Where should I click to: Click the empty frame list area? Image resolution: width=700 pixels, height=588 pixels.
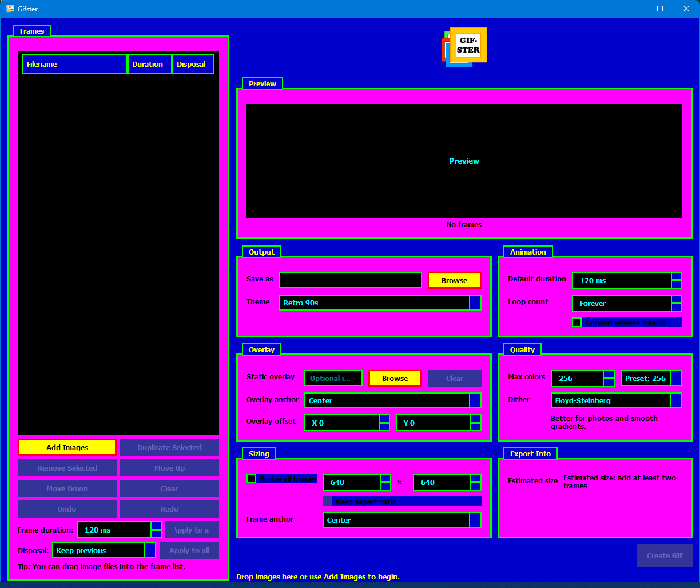(x=118, y=255)
